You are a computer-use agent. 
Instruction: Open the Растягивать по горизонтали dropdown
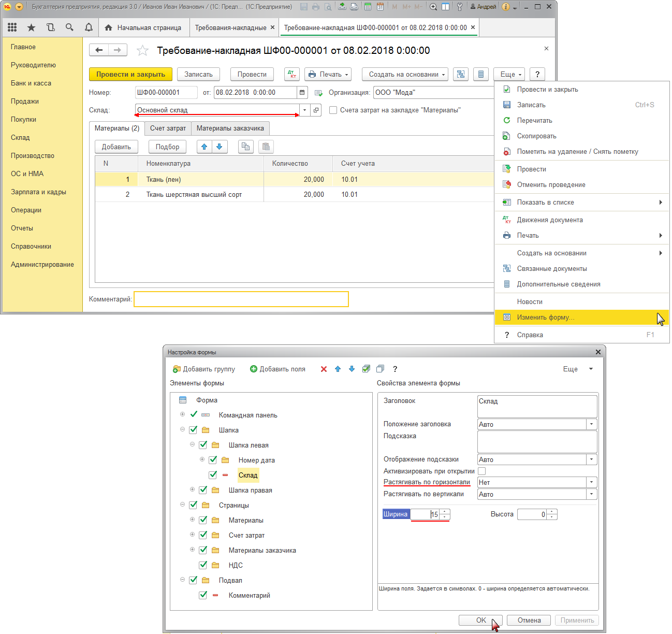[591, 482]
